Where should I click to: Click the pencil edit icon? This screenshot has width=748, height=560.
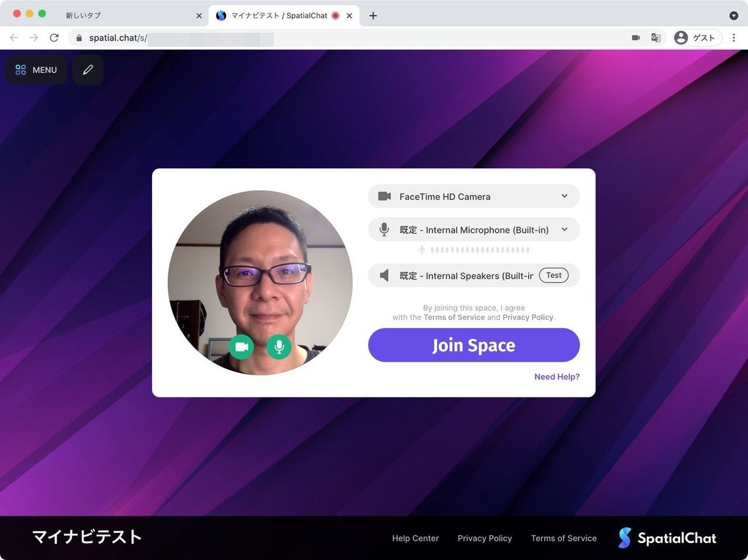(88, 70)
